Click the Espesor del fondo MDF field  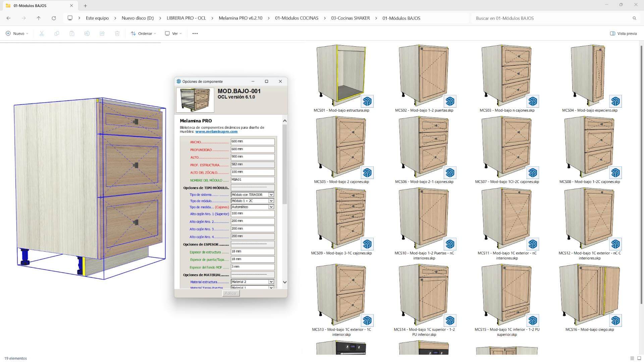pos(253,267)
